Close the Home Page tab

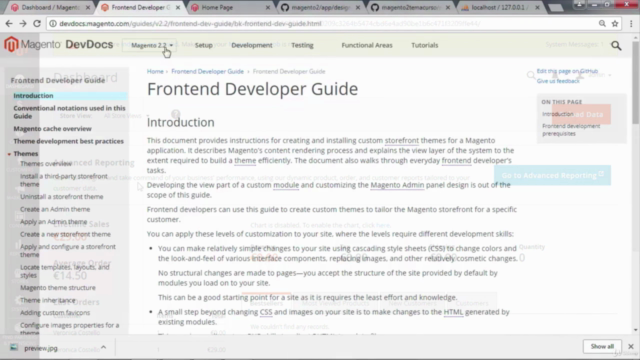click(268, 7)
